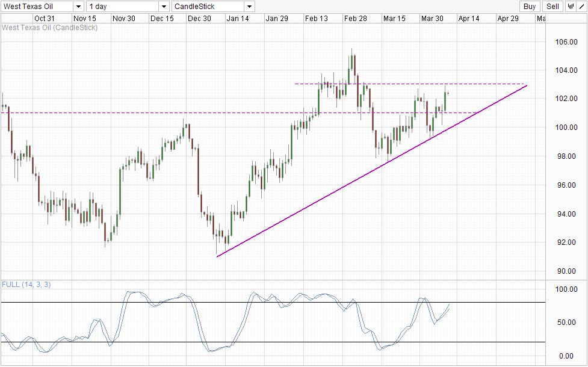Select the lower dashed horizontal level line
The image size is (588, 367).
(x=240, y=113)
